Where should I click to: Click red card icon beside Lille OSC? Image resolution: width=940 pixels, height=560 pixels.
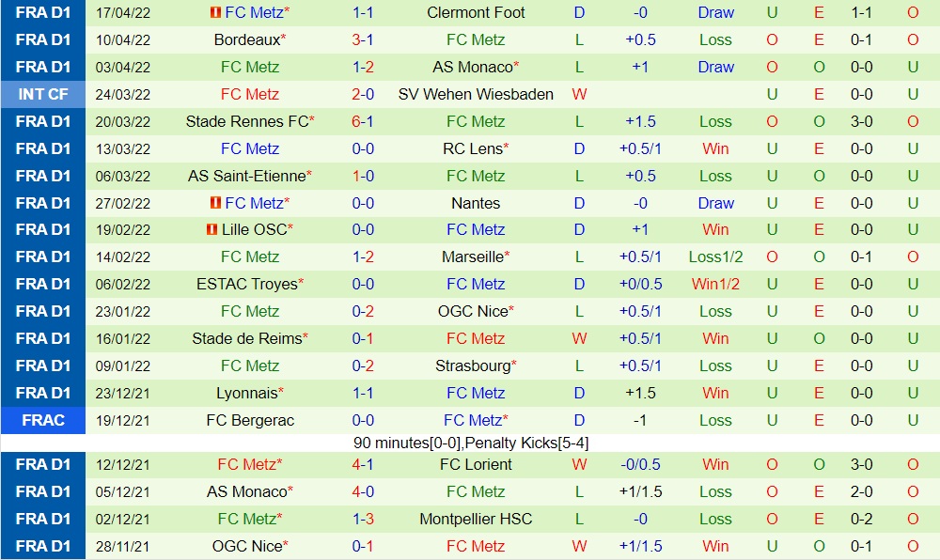(213, 230)
